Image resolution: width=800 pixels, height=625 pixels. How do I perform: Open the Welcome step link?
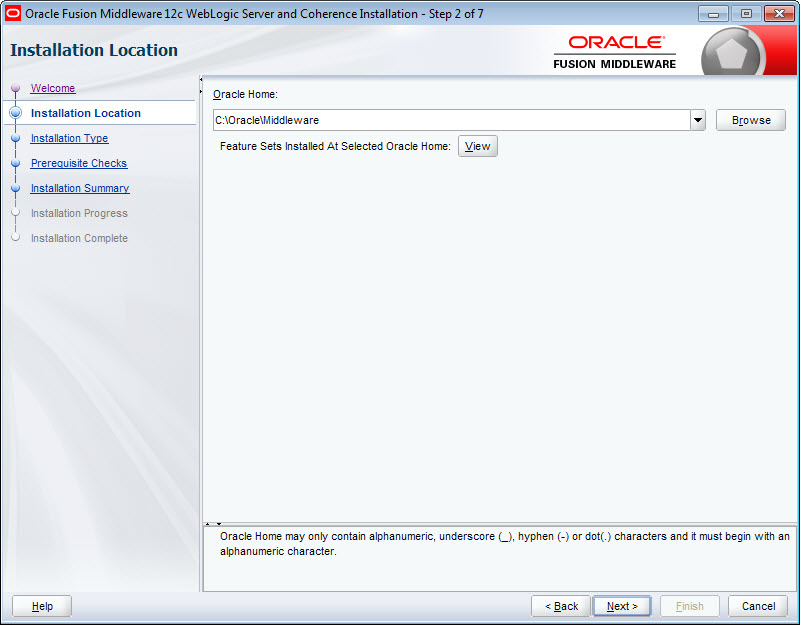pos(53,88)
